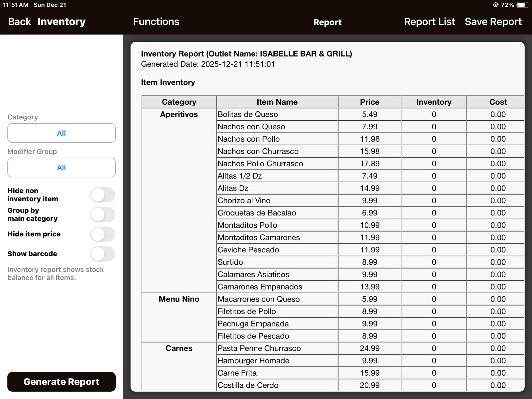Open Report List
The height and width of the screenshot is (399, 532).
coord(429,22)
